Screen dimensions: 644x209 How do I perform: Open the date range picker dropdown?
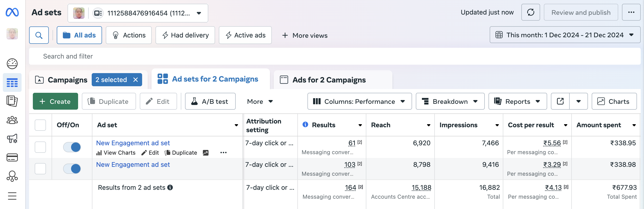click(565, 35)
